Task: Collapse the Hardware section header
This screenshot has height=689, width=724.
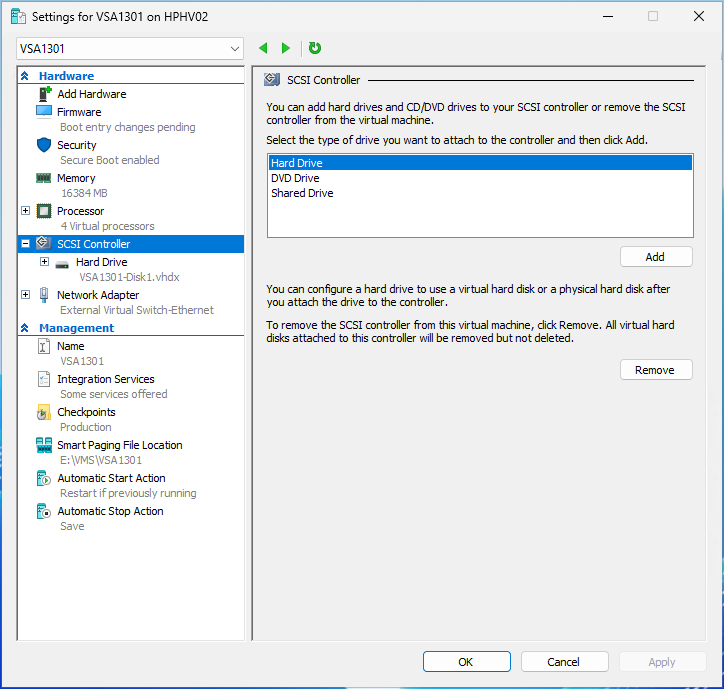Action: [25, 76]
